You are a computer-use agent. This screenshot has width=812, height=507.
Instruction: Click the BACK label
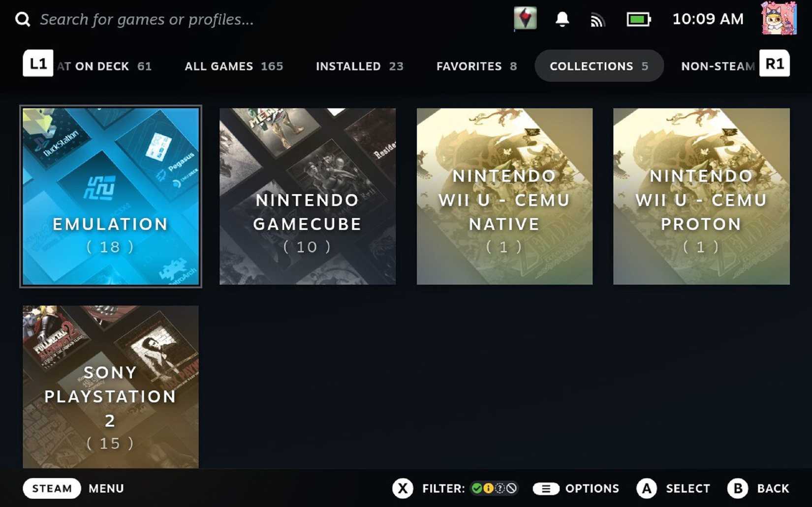coord(773,488)
